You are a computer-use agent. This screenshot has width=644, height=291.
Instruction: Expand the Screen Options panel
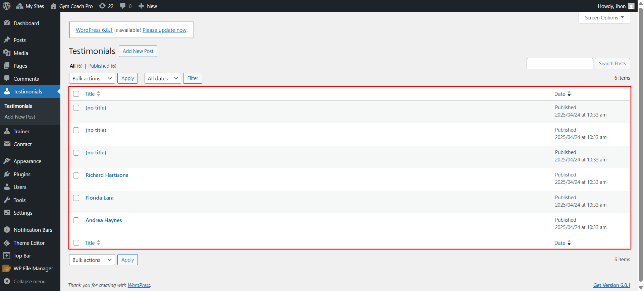(x=604, y=18)
